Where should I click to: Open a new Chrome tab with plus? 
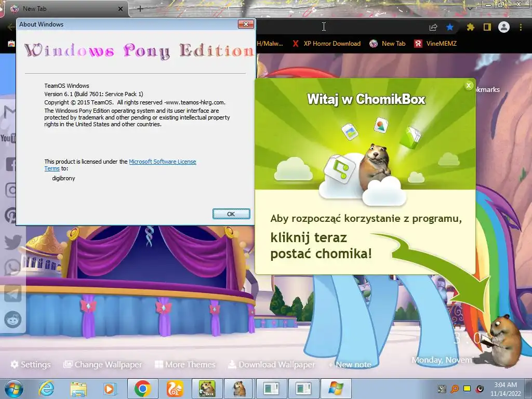140,9
